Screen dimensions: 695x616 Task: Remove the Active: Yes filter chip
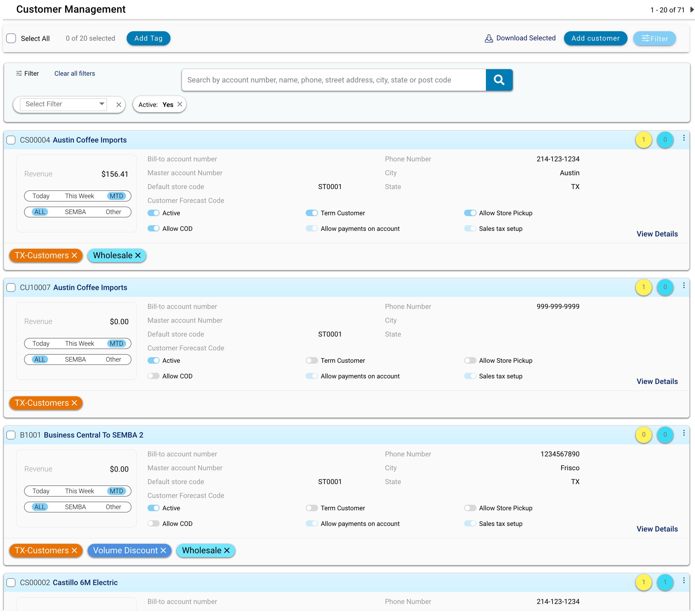coord(180,104)
